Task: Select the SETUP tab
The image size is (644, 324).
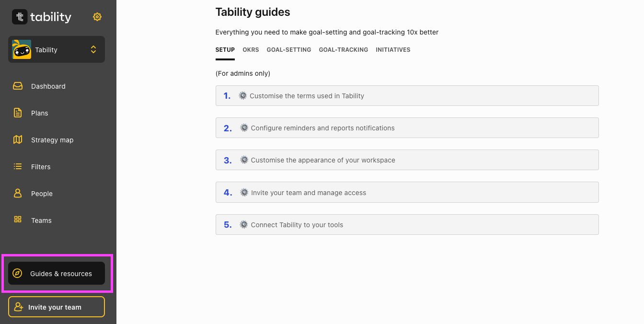Action: (225, 50)
